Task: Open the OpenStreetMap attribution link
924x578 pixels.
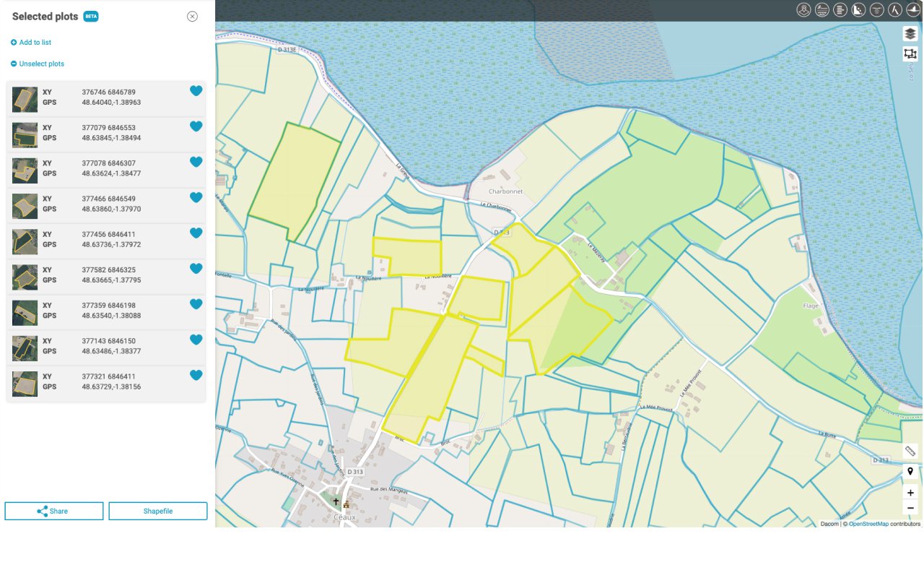Action: 868,524
